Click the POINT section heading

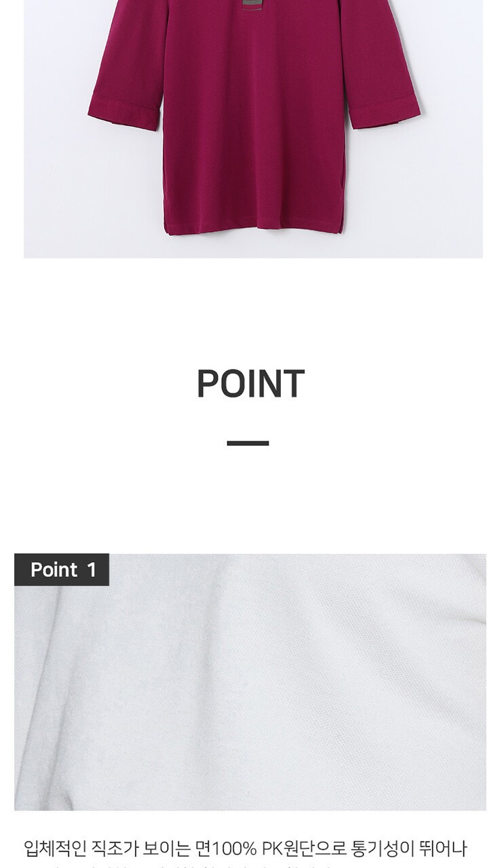250,384
